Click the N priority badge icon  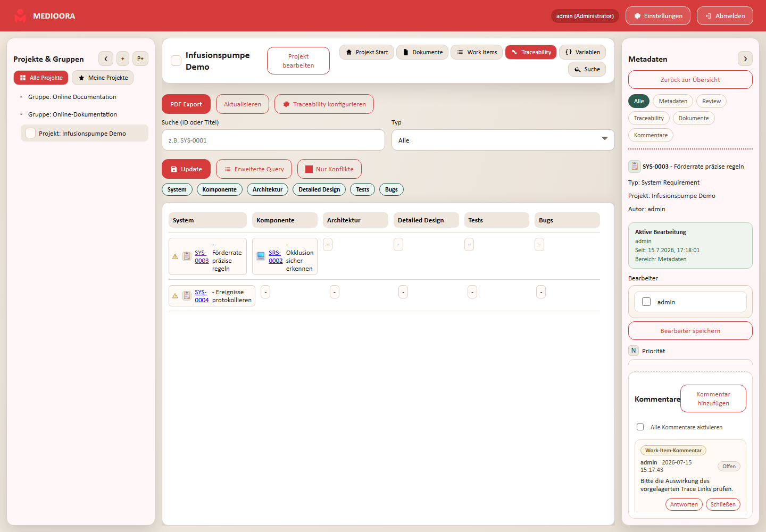pyautogui.click(x=634, y=351)
